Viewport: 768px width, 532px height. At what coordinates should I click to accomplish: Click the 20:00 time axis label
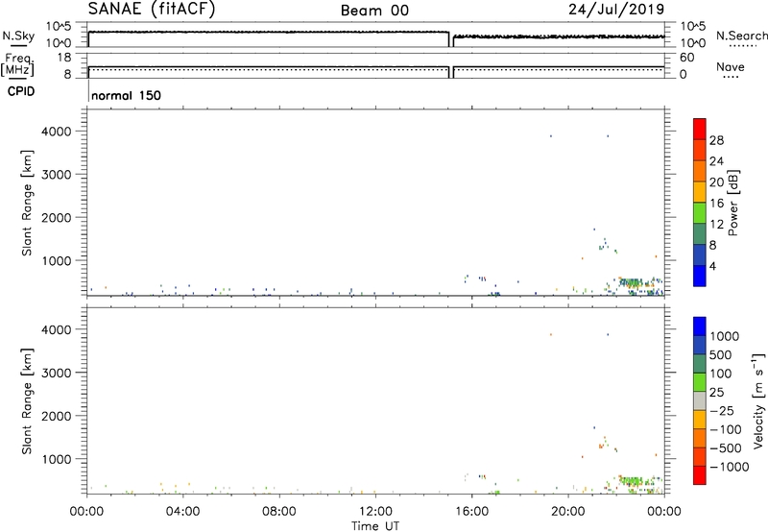[x=568, y=512]
